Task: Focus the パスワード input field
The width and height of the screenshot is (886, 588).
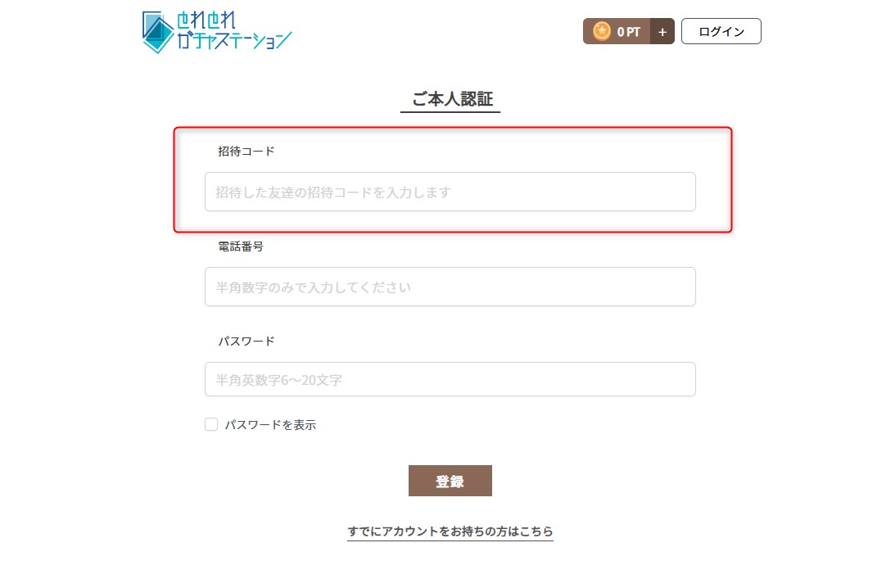Action: [450, 379]
